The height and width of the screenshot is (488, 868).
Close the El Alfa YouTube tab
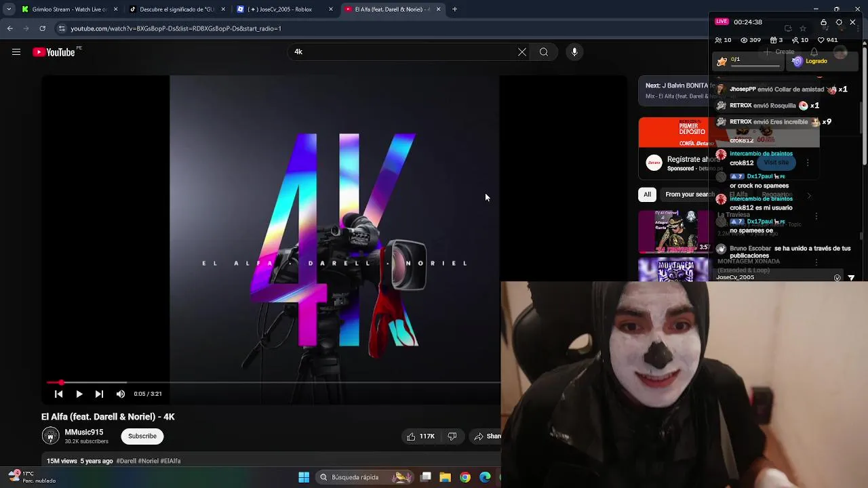(439, 9)
